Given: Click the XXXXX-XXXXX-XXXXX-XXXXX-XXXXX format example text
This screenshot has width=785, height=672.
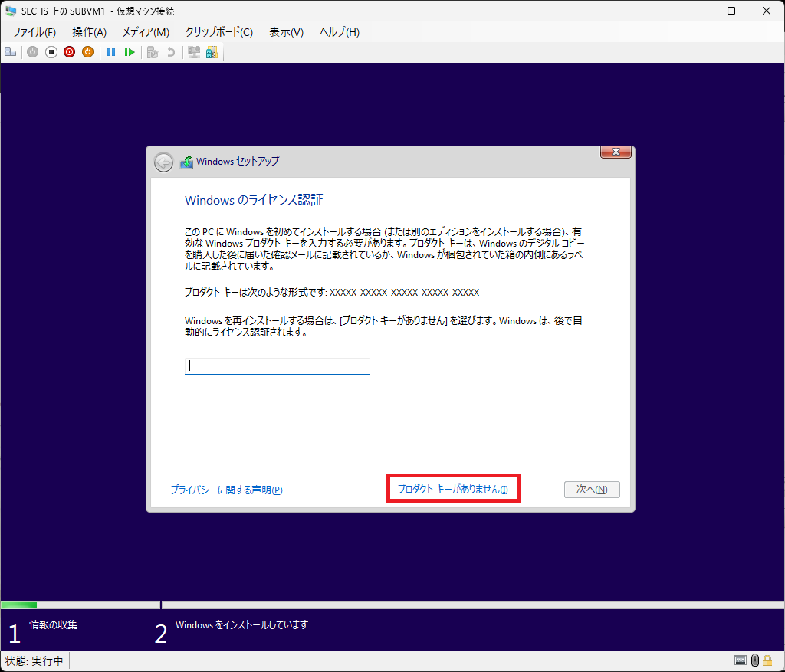Looking at the screenshot, I should 404,292.
